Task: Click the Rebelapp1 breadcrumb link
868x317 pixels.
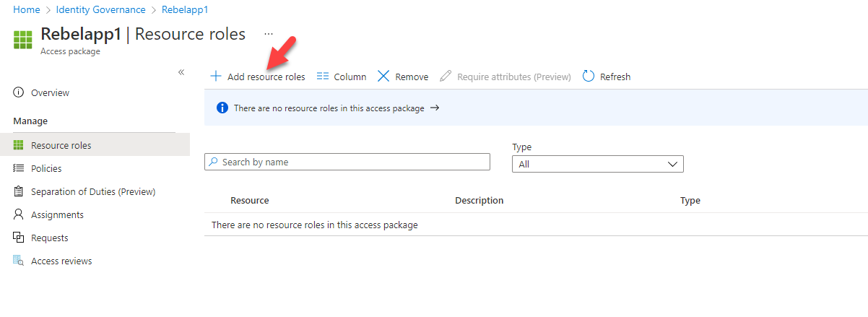Action: 186,10
